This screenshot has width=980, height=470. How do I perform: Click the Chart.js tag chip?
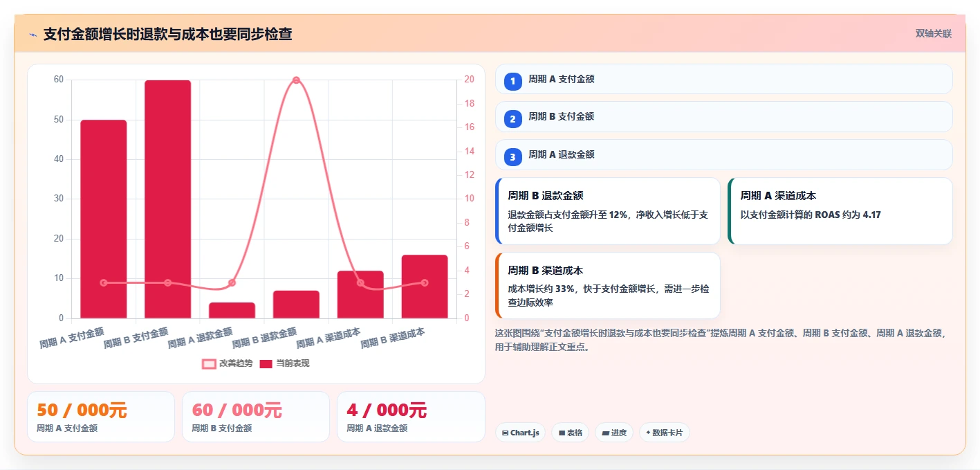click(x=520, y=433)
